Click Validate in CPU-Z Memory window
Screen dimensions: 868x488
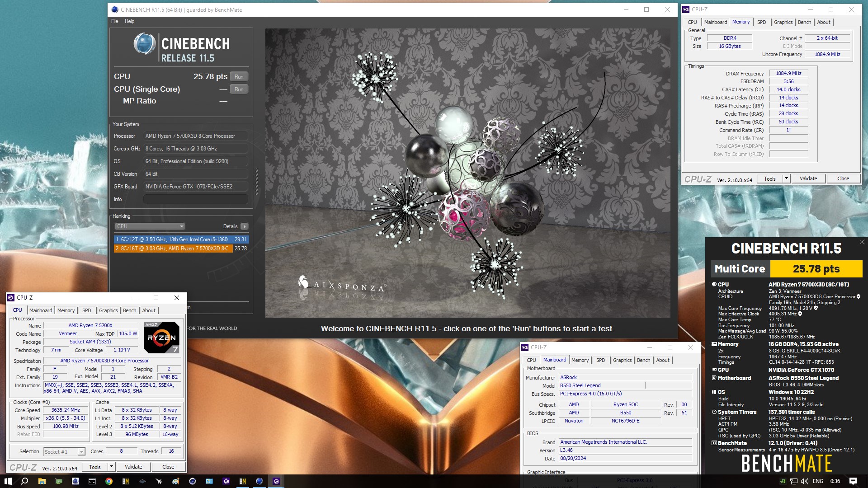click(x=808, y=178)
